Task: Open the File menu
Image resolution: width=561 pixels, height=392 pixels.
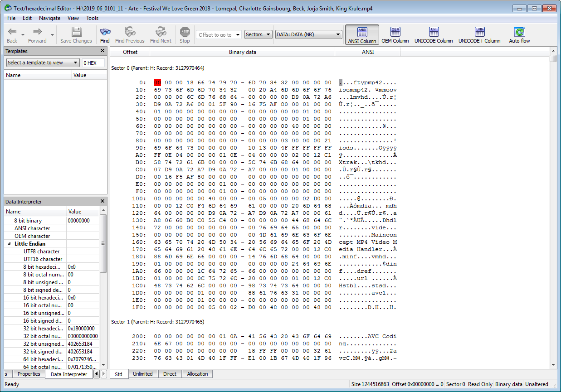Action: pyautogui.click(x=11, y=18)
